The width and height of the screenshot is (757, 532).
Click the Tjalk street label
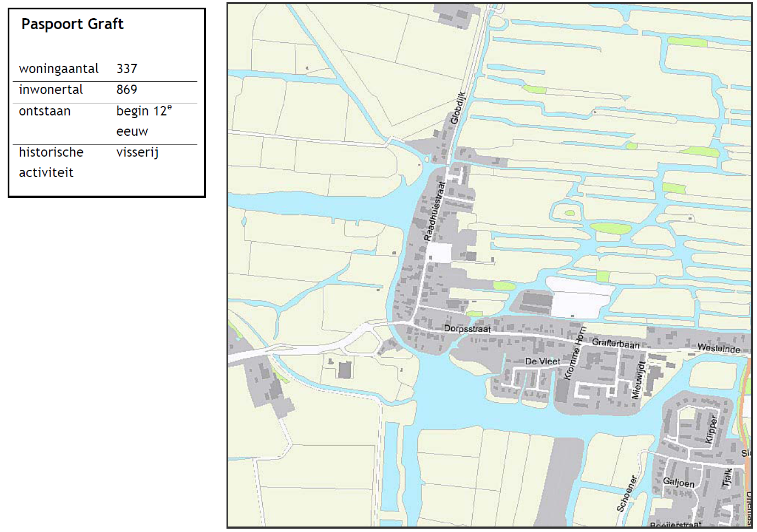click(x=727, y=478)
